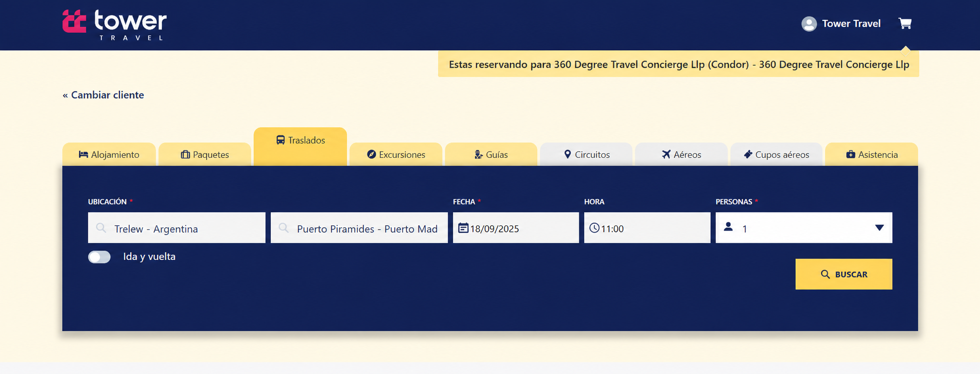Switch to the Circuitos tab
Image resolution: width=980 pixels, height=374 pixels.
tap(587, 154)
